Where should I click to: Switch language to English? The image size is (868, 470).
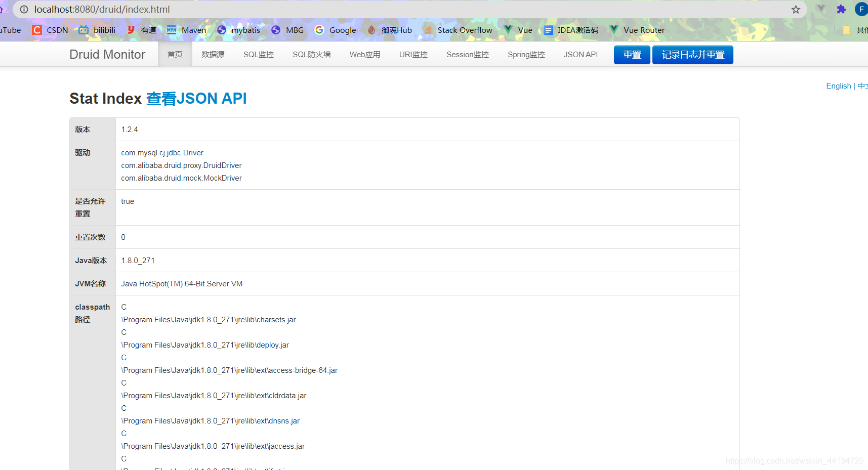coord(839,86)
